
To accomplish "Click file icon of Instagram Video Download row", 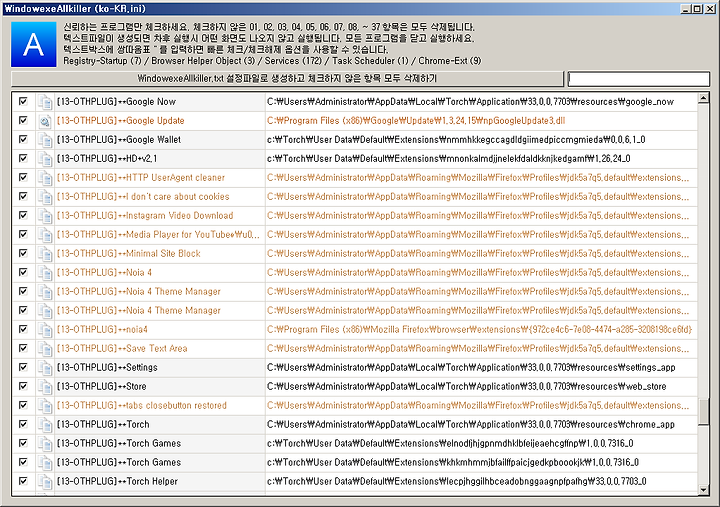I will 45,216.
